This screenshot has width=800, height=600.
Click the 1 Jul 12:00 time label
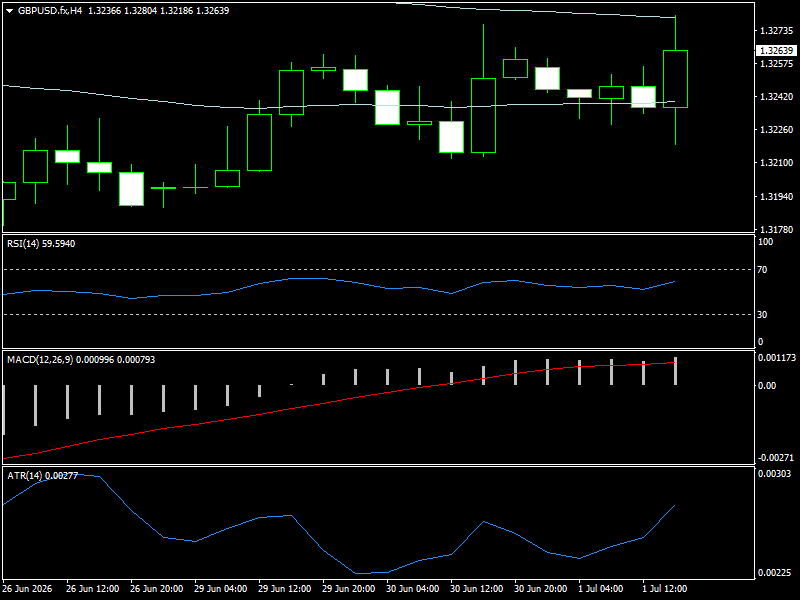(664, 589)
